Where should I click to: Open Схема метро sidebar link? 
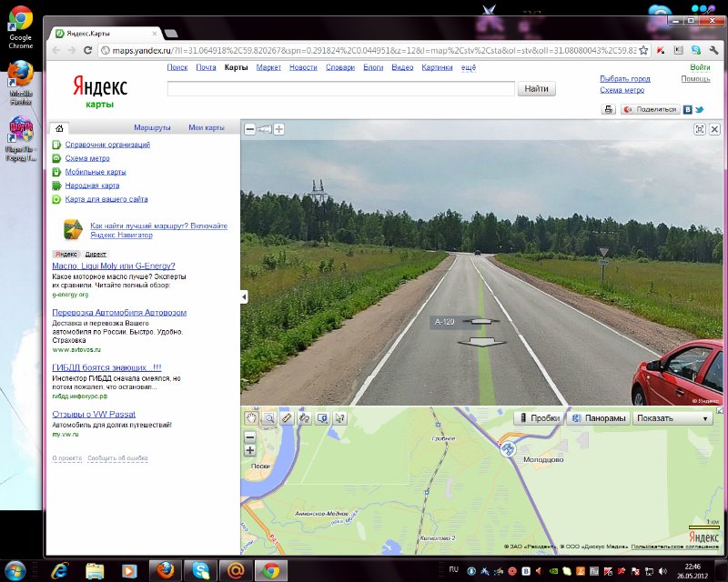pyautogui.click(x=87, y=158)
